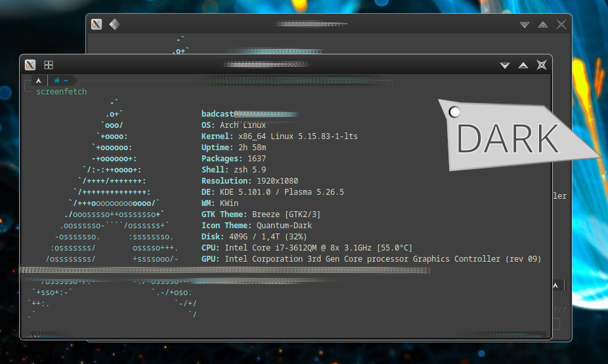Minimize the front terminal window

[504, 65]
